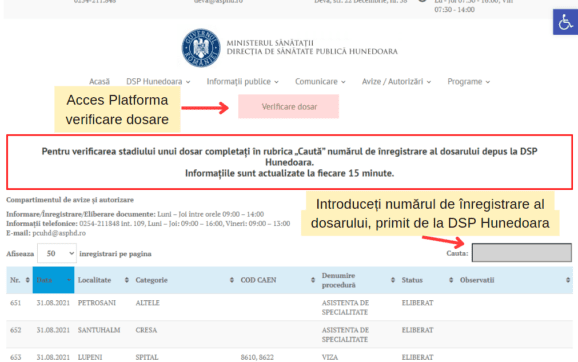
Task: Select ELIBERAT status in row 651
Action: coord(418,303)
